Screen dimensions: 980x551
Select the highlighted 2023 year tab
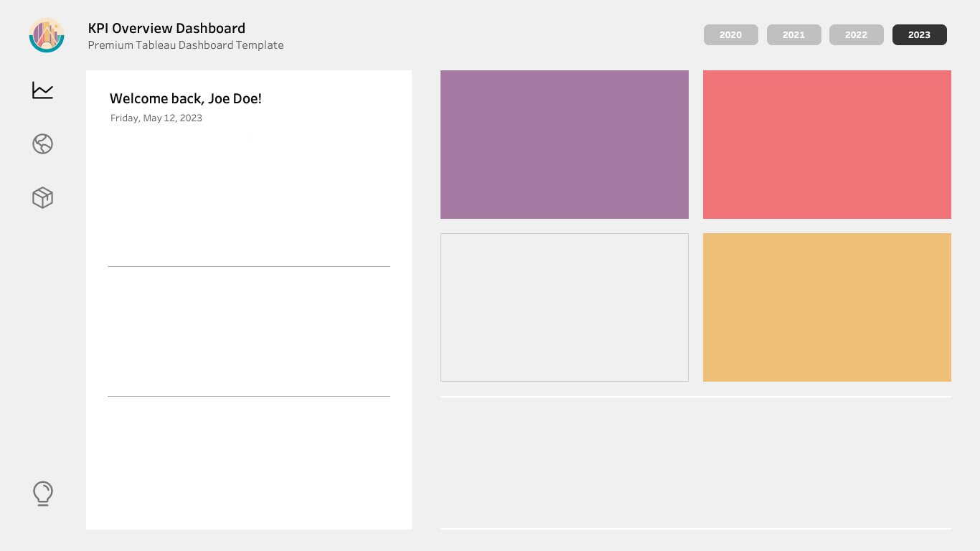coord(919,34)
